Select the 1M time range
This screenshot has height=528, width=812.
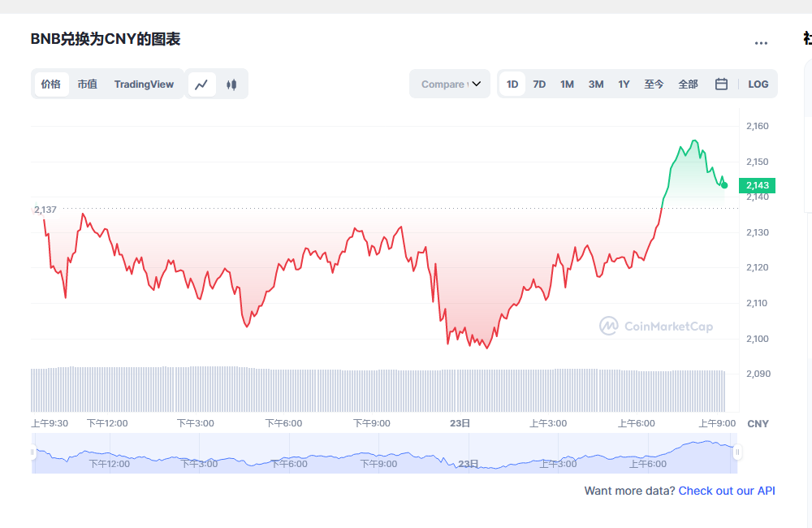567,84
